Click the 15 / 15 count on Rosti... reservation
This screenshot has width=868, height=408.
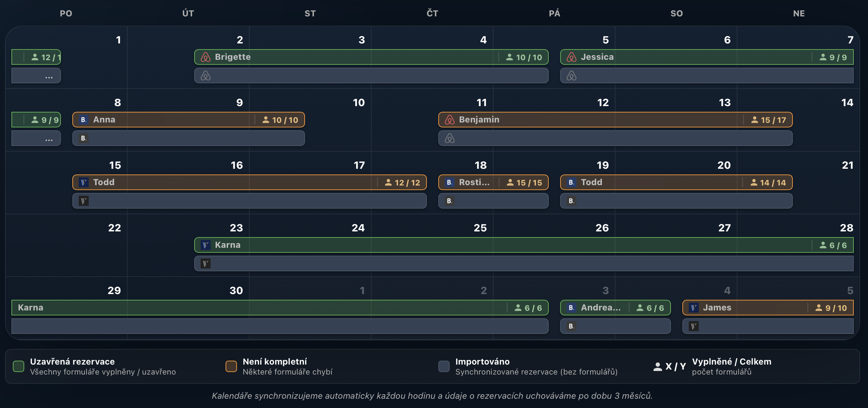(529, 183)
